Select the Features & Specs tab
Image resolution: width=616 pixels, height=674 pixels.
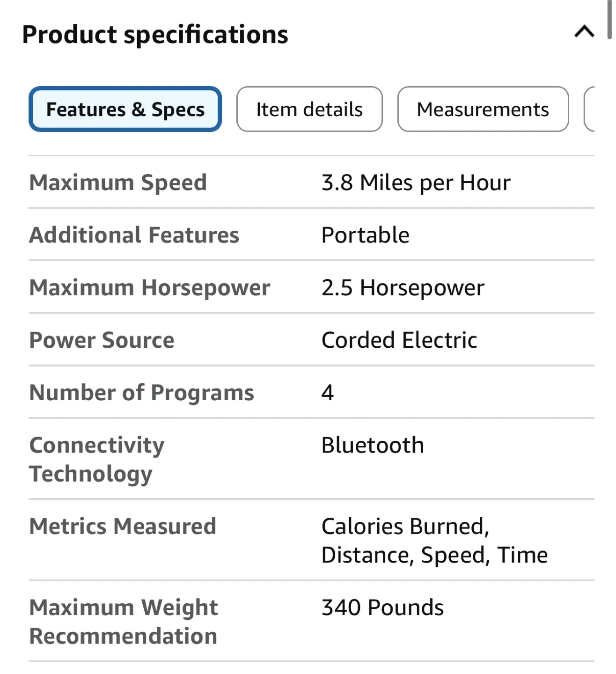(x=125, y=109)
